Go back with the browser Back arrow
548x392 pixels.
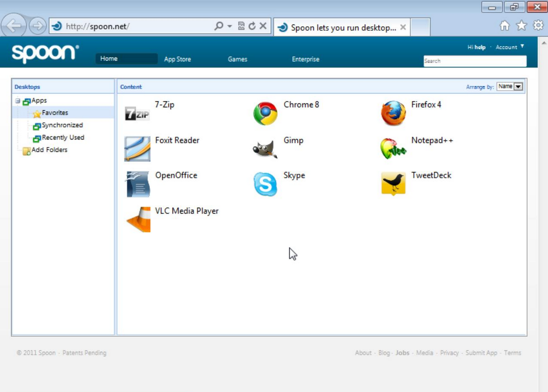[15, 26]
